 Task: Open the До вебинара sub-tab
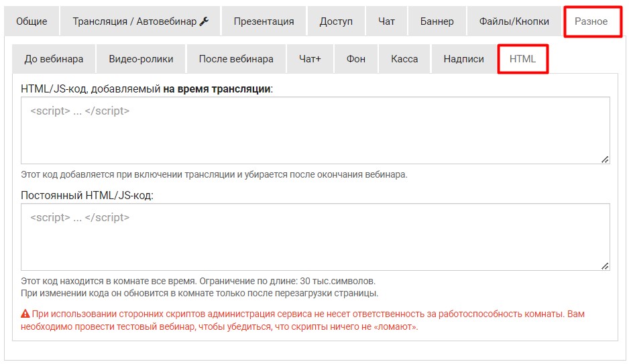54,59
